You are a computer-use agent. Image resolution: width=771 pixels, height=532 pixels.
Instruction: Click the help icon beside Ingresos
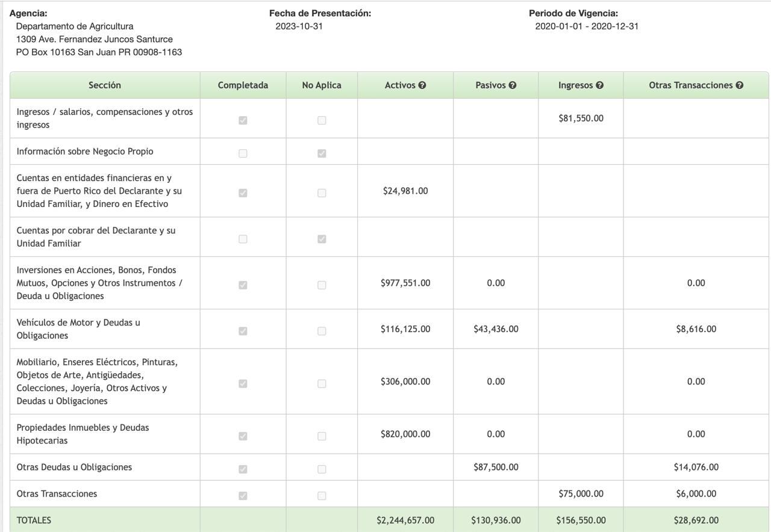[600, 85]
